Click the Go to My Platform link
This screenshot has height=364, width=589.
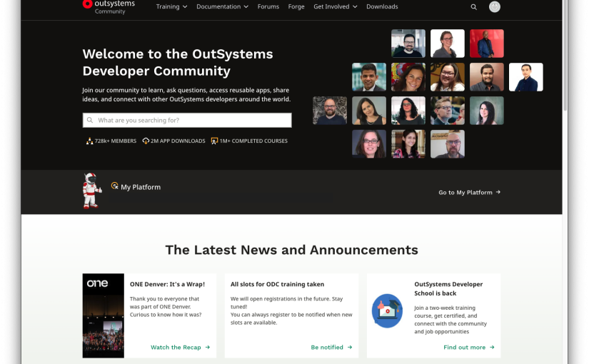tap(469, 192)
